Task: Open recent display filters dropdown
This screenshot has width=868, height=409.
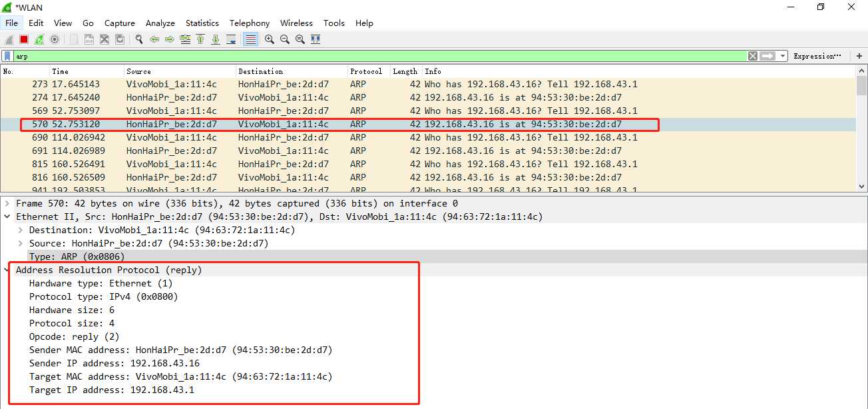Action: (x=783, y=56)
